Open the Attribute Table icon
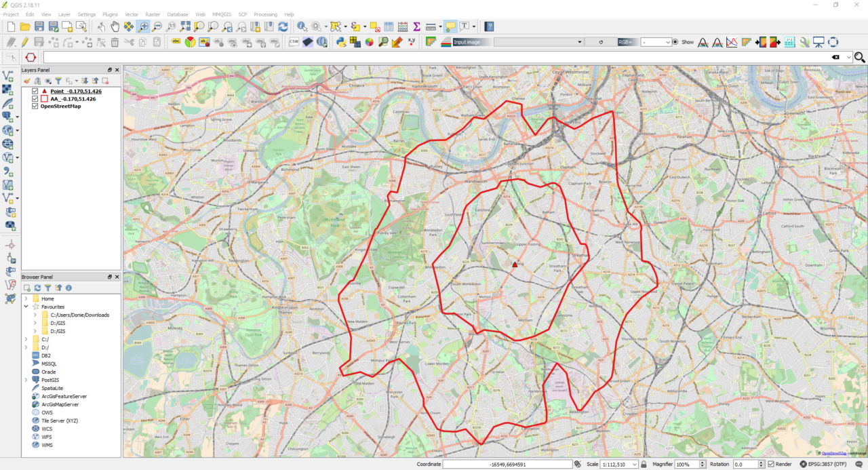The image size is (868, 470). (389, 26)
